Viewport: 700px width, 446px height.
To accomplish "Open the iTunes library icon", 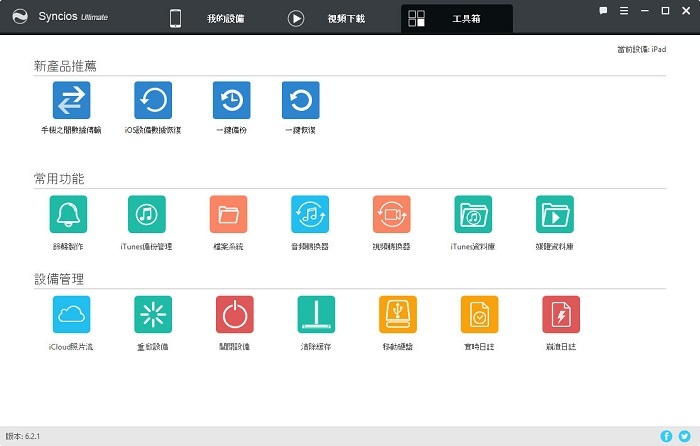I will click(473, 214).
